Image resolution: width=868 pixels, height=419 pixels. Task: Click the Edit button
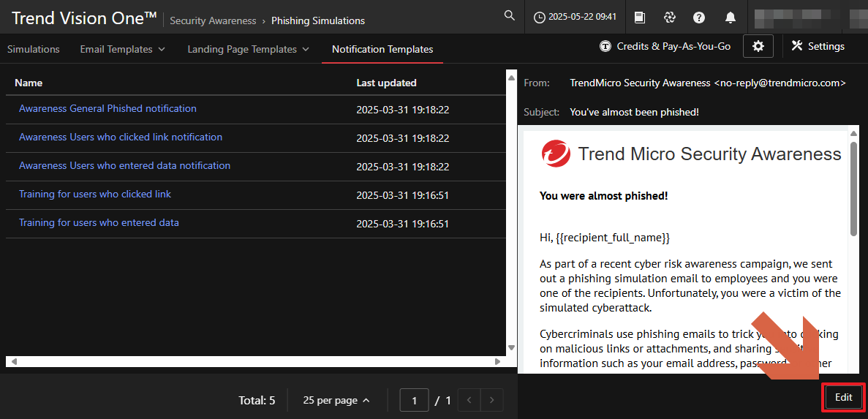coord(843,397)
